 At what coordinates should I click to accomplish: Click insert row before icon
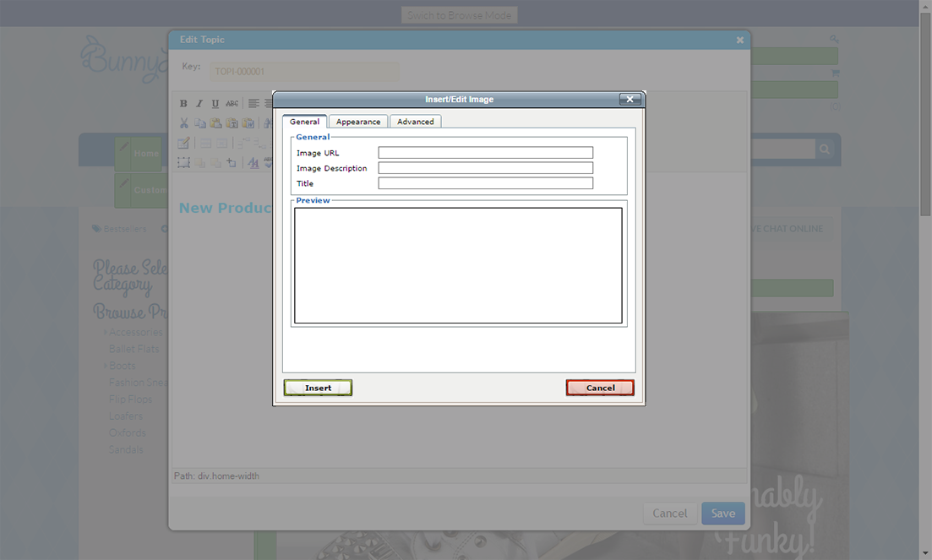[243, 143]
